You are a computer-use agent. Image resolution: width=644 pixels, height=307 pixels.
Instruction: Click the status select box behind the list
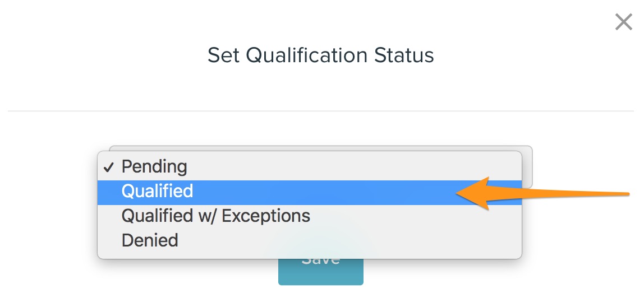[x=527, y=166]
